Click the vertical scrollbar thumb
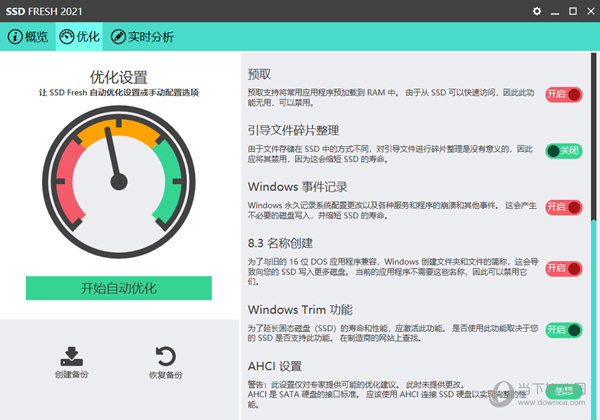600x420 pixels. 593,137
